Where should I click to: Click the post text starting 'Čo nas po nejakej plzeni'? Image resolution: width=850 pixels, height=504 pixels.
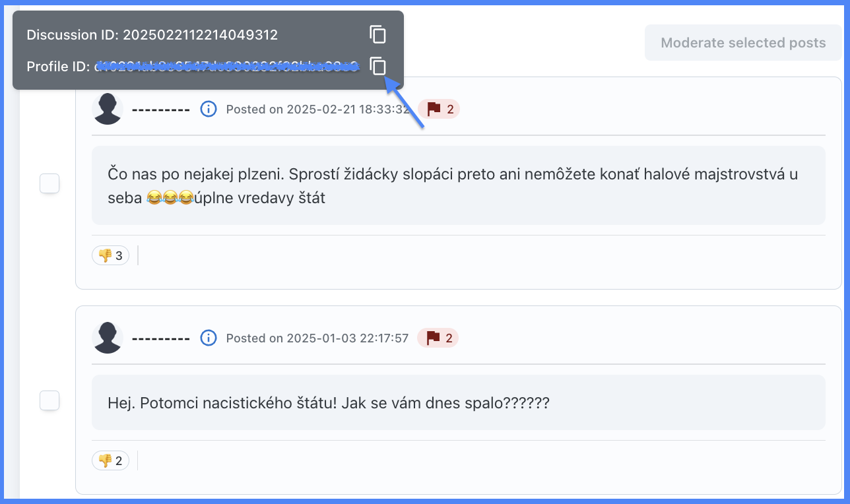453,185
